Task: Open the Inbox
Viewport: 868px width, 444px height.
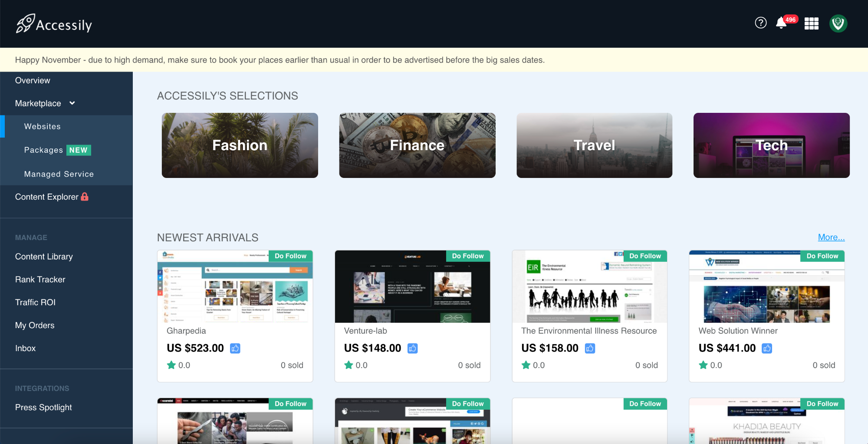Action: 25,348
